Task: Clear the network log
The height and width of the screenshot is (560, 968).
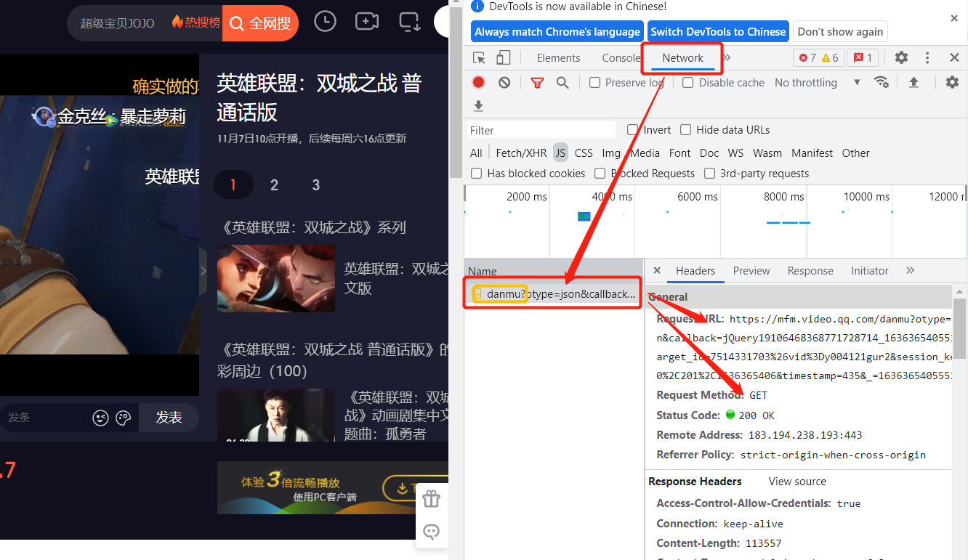Action: (504, 83)
